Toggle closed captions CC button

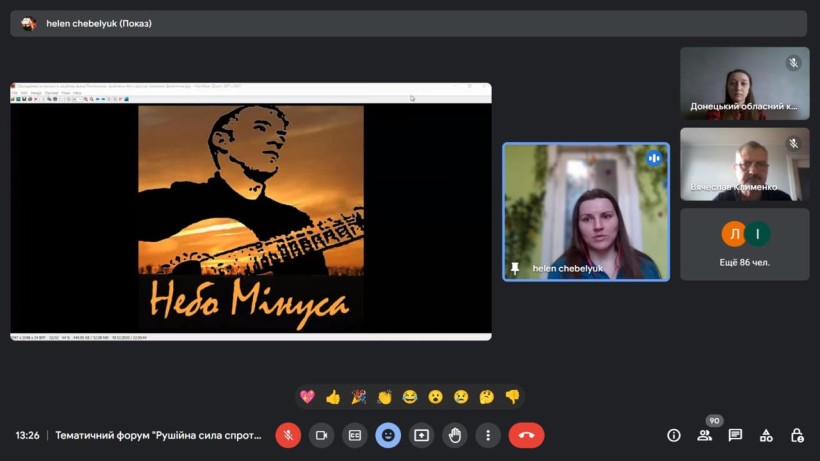coord(355,435)
